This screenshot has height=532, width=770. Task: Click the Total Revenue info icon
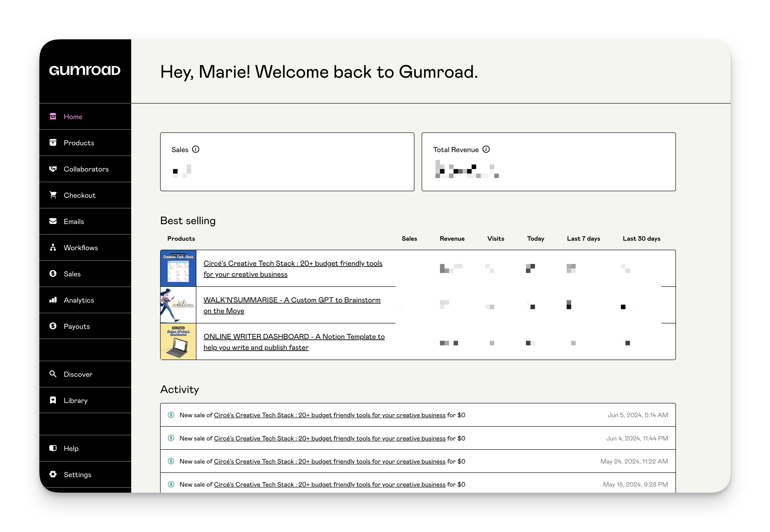(486, 149)
